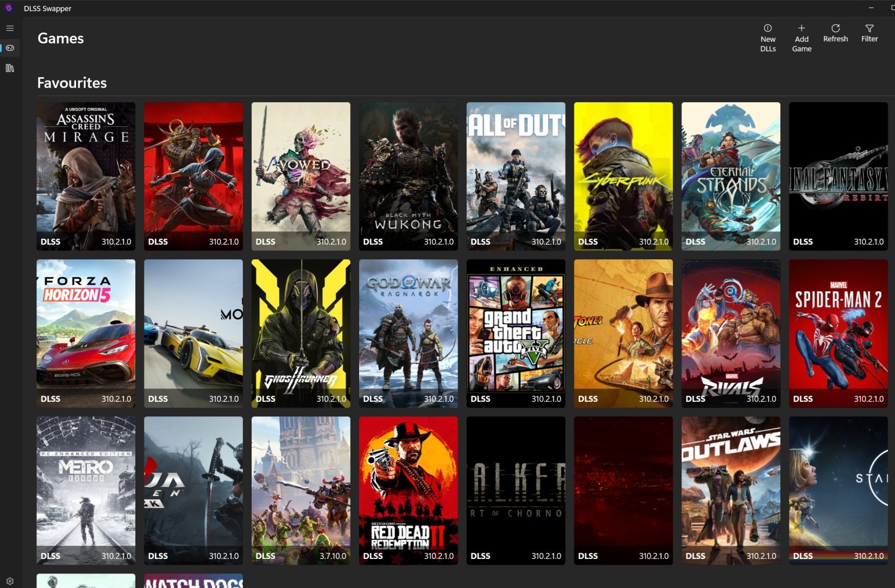895x588 pixels.
Task: Refresh the games list
Action: coord(835,34)
